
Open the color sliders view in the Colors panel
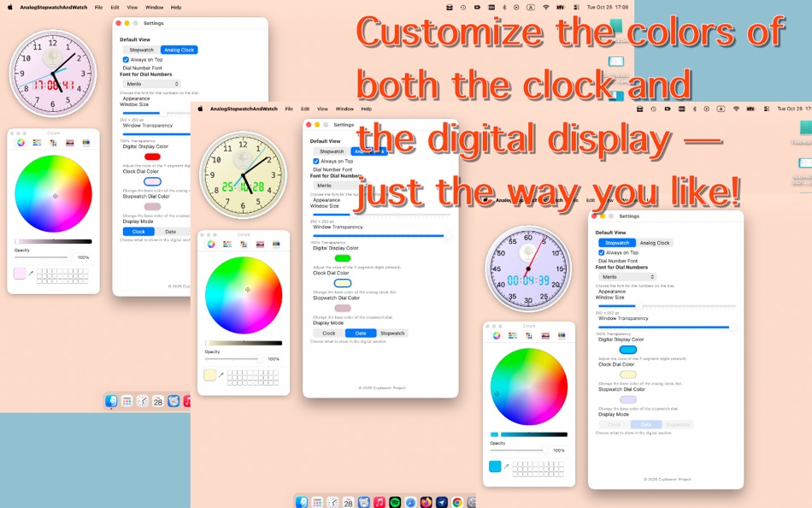pos(37,143)
